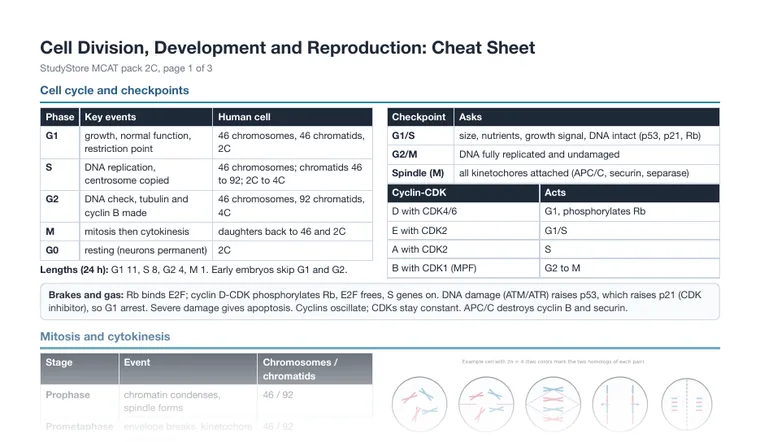Image resolution: width=760 pixels, height=442 pixels.
Task: Click '46 chromosomes, 92 chromatids, 4C' cell
Action: pyautogui.click(x=291, y=205)
